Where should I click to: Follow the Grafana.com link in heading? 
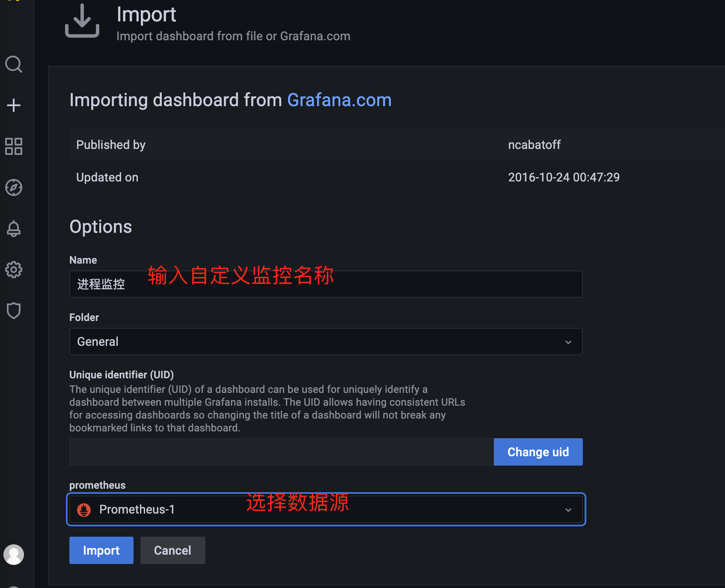point(339,100)
